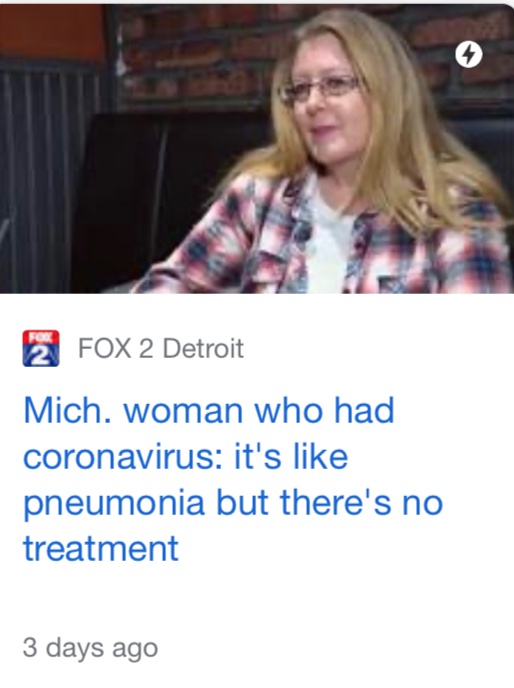Screen dimensions: 514x688
Task: Click the headline phrase 'but there's no'
Action: (x=329, y=502)
